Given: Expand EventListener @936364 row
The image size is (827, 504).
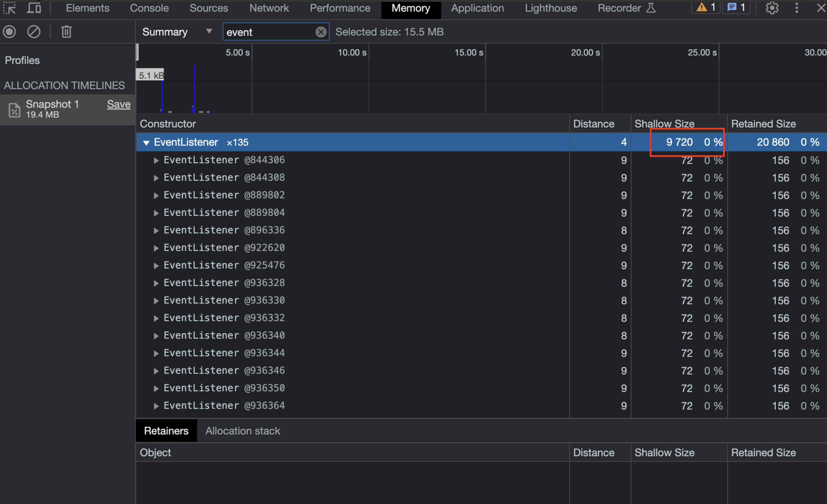Looking at the screenshot, I should coord(156,406).
